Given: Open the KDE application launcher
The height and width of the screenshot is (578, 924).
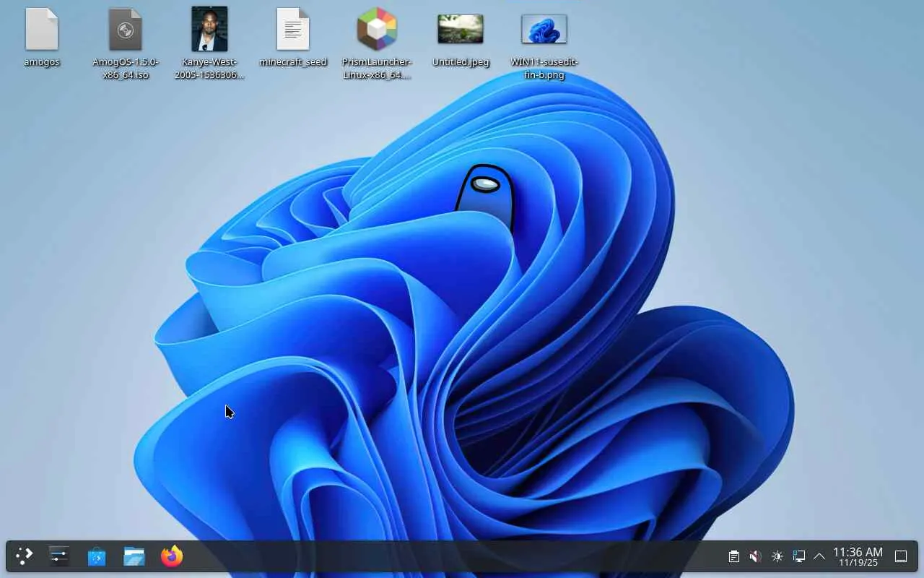Looking at the screenshot, I should (25, 556).
